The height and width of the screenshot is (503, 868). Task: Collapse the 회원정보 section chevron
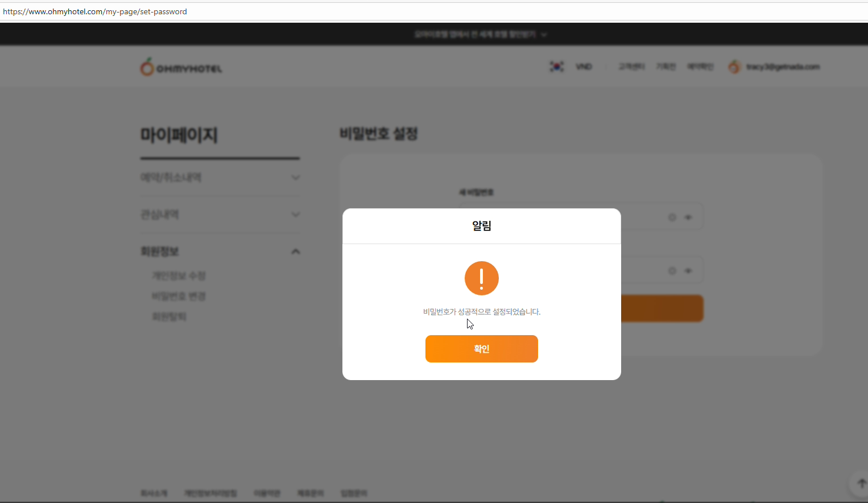coord(296,251)
